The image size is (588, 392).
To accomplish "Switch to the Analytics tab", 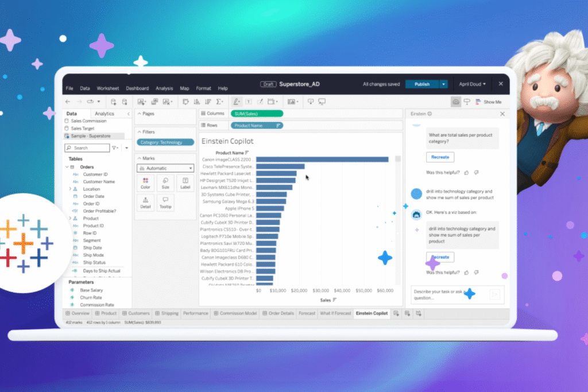I will (x=105, y=114).
